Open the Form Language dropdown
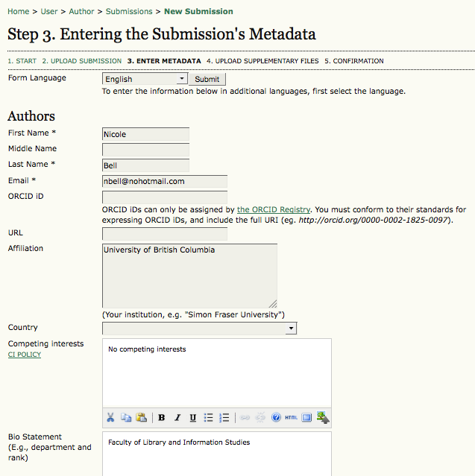Image resolution: width=475 pixels, height=476 pixels. click(x=145, y=79)
